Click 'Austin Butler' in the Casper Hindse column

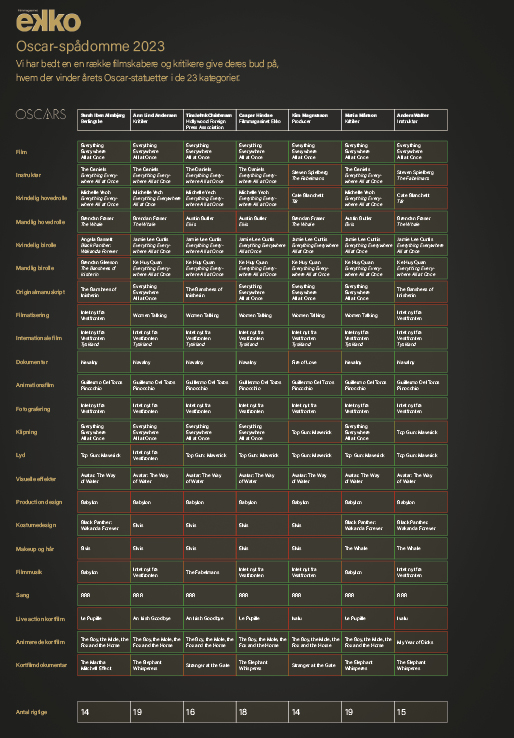[x=262, y=222]
